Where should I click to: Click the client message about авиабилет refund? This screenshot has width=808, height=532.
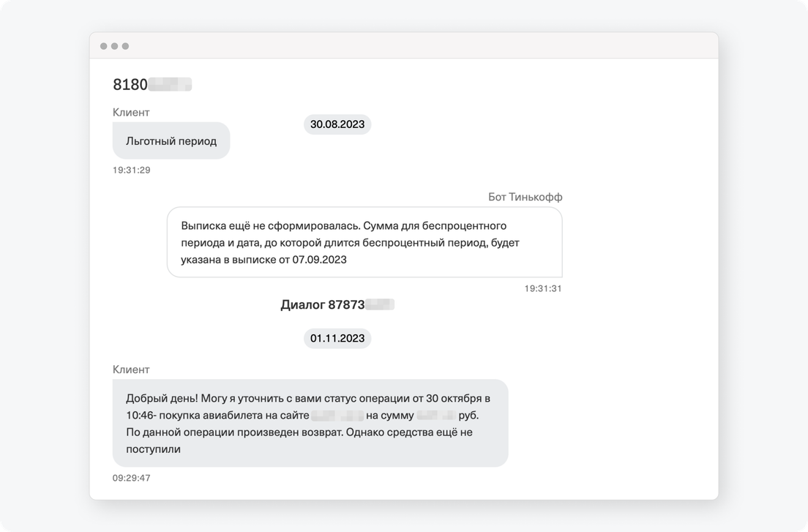coord(310,424)
